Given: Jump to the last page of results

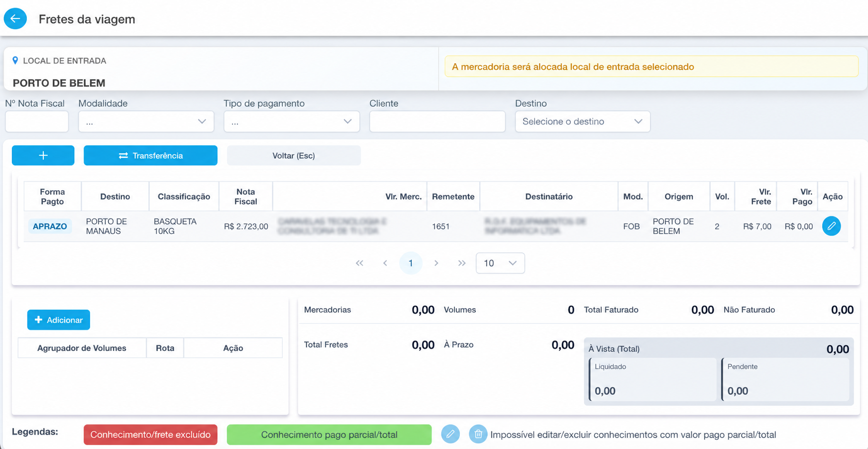Looking at the screenshot, I should 462,263.
